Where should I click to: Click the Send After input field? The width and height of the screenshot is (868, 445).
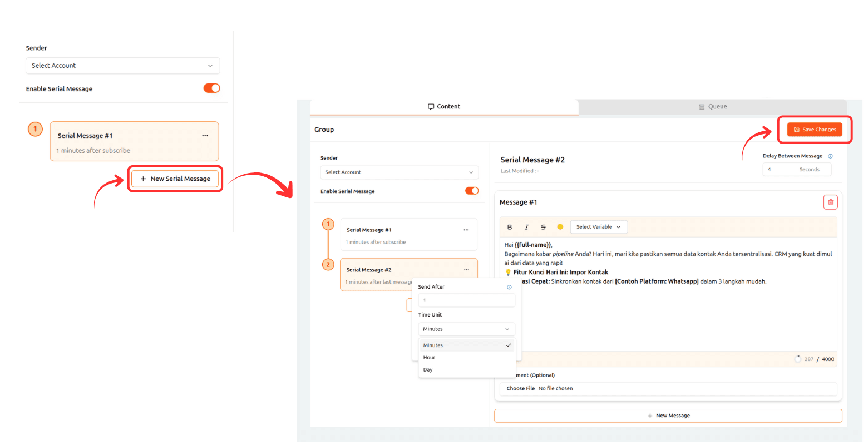click(466, 300)
